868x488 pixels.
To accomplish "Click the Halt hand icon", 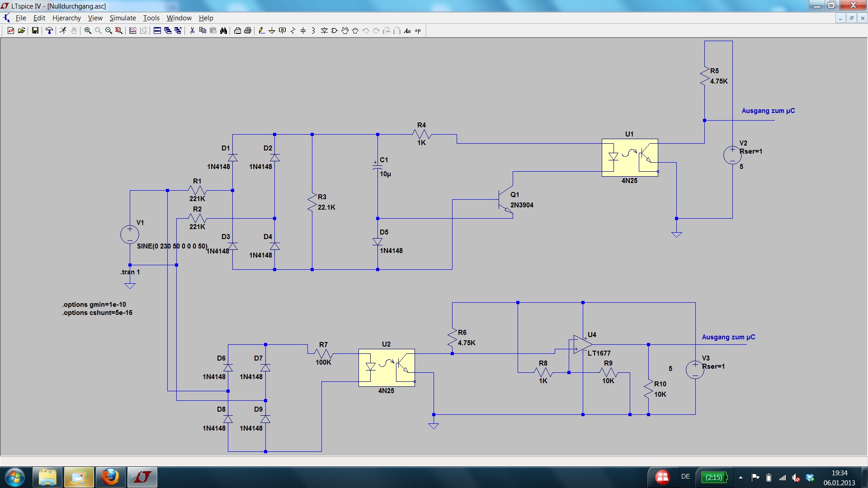I will click(74, 31).
